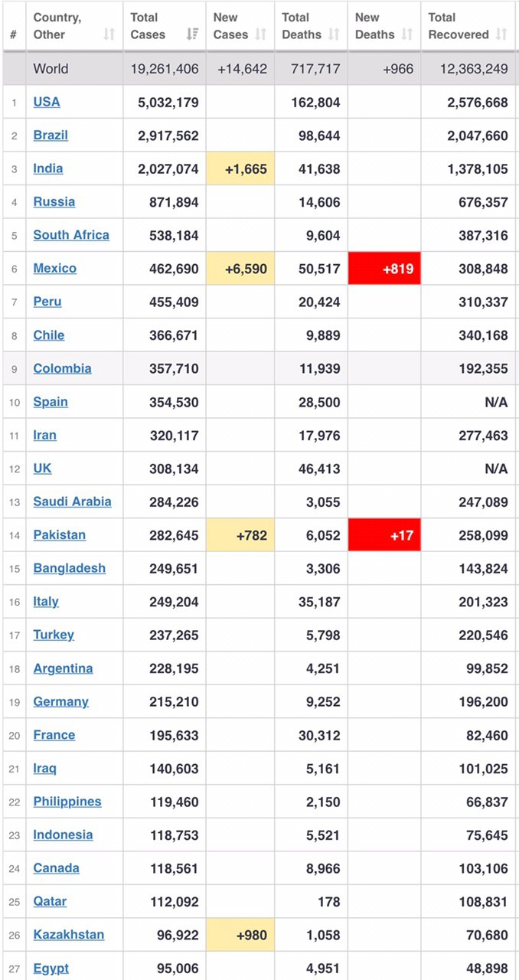Screen dimensions: 519x980
Task: Click the Mexico country link
Action: 55,269
